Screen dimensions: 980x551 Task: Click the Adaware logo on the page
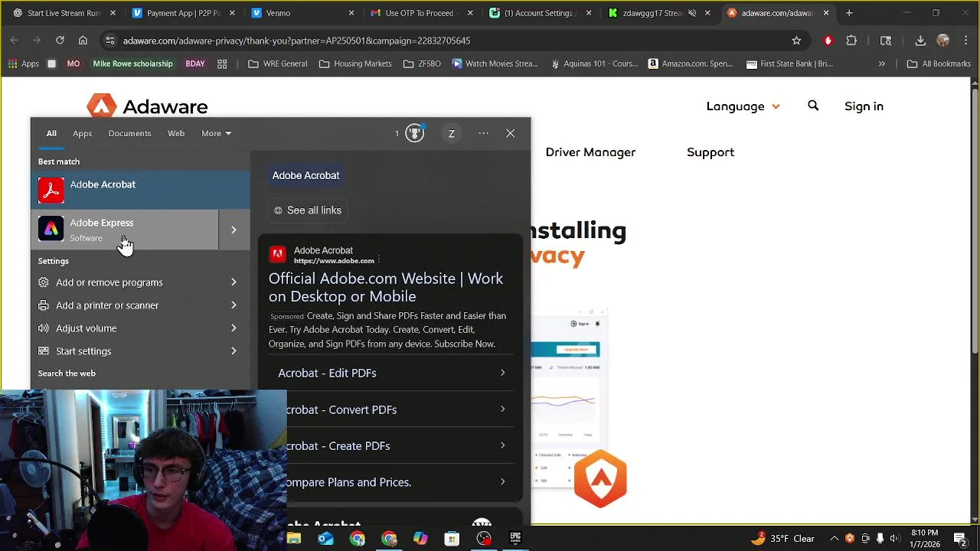click(x=147, y=106)
